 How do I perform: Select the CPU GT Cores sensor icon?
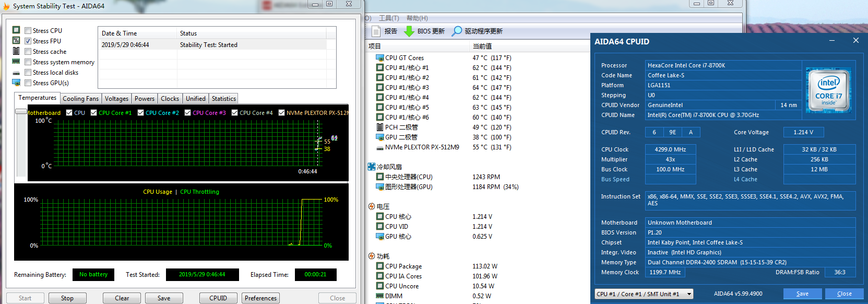pos(380,58)
